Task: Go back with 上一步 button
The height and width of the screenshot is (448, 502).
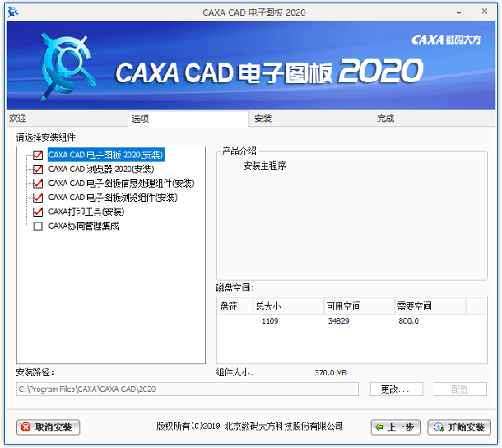Action: [x=396, y=428]
